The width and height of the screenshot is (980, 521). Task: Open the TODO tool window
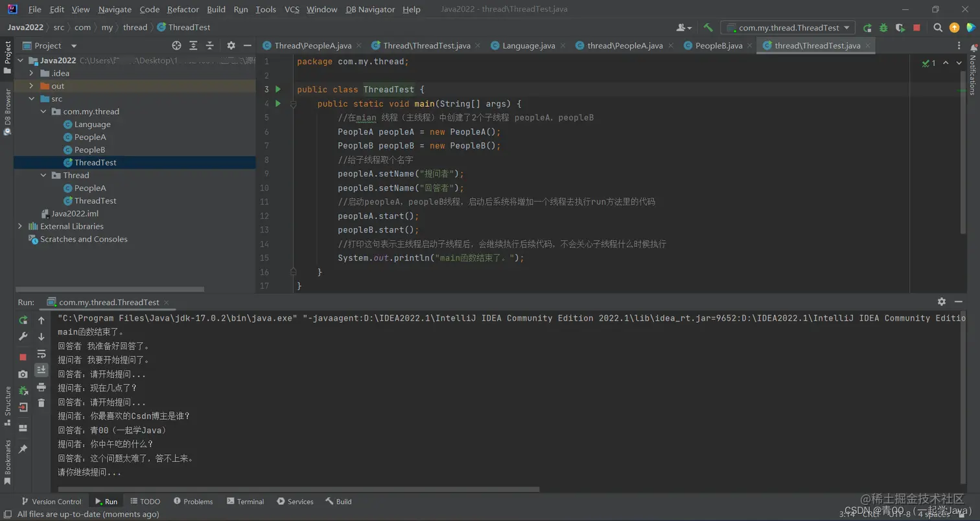145,502
